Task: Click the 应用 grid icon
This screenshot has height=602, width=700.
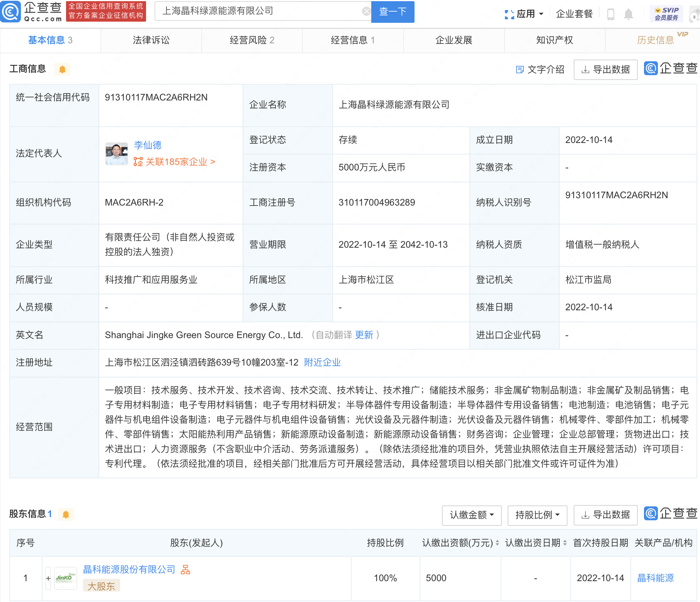Action: point(509,14)
